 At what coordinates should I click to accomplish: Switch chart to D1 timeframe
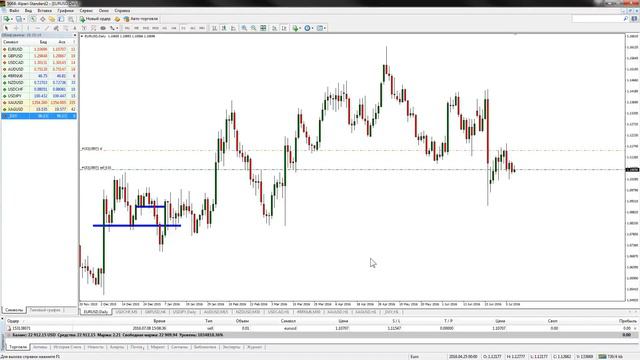click(183, 28)
